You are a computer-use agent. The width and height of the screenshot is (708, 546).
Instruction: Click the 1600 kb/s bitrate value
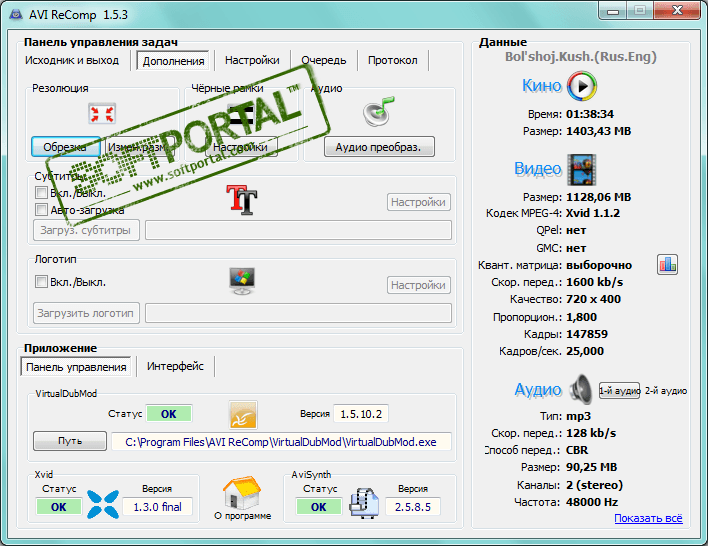tap(595, 282)
